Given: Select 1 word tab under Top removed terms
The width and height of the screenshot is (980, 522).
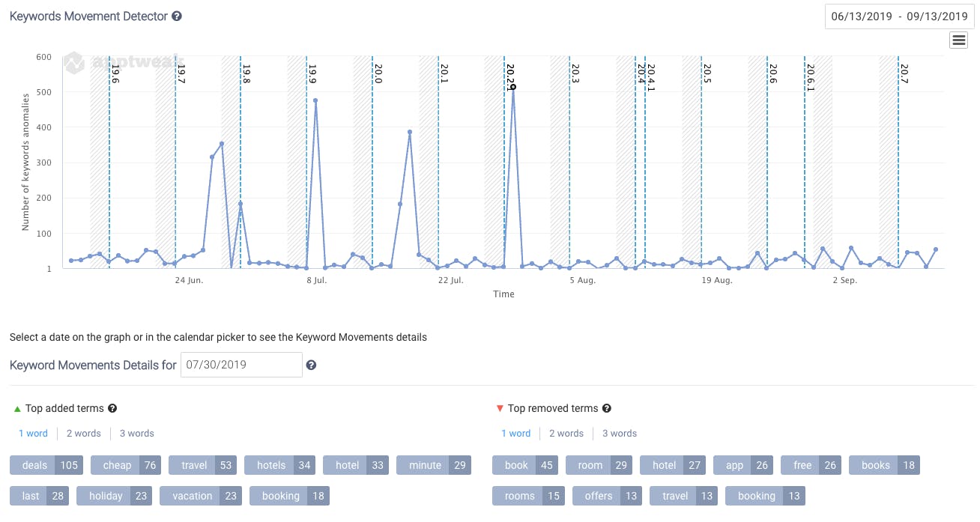Looking at the screenshot, I should pyautogui.click(x=515, y=433).
